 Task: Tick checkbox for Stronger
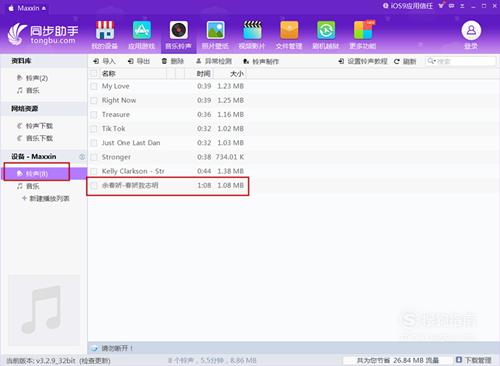[94, 157]
